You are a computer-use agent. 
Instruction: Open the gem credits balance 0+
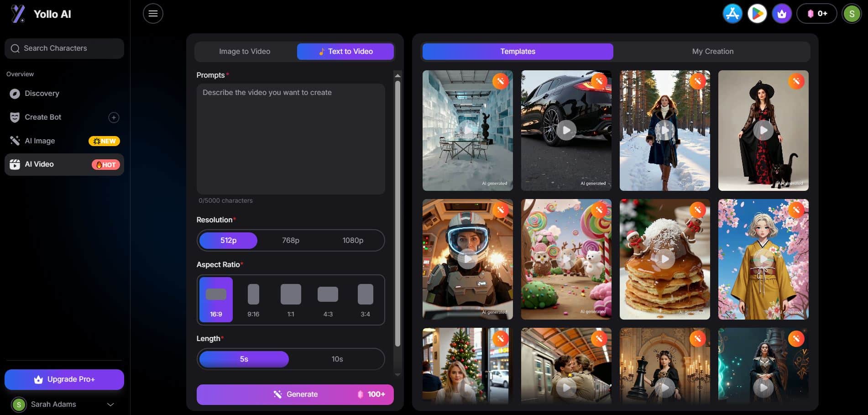click(817, 14)
